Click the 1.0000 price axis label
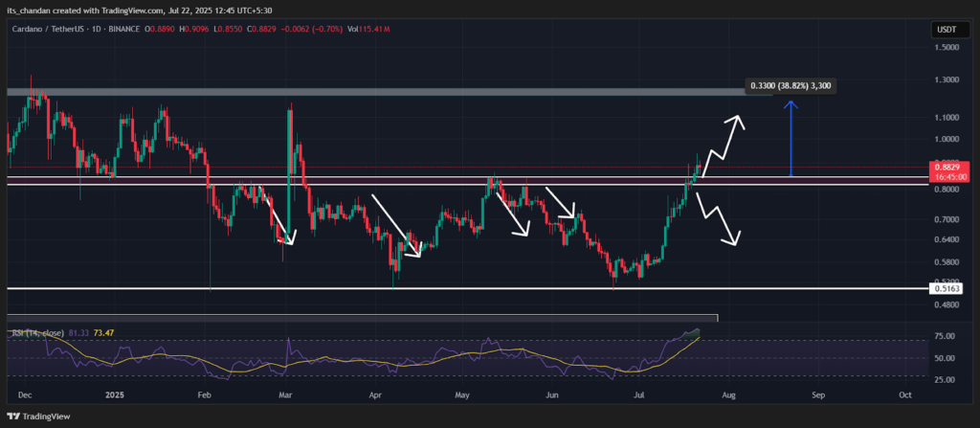The width and height of the screenshot is (980, 428). point(945,139)
